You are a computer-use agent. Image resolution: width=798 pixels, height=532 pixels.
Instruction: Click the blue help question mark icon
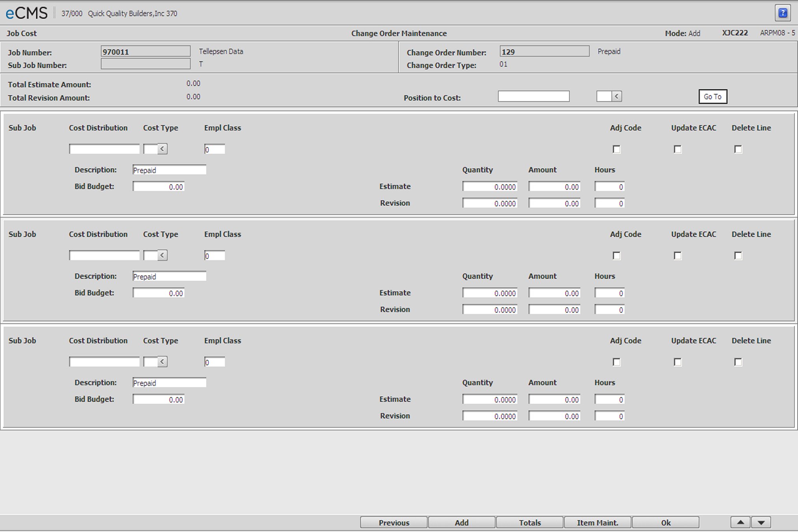point(783,13)
